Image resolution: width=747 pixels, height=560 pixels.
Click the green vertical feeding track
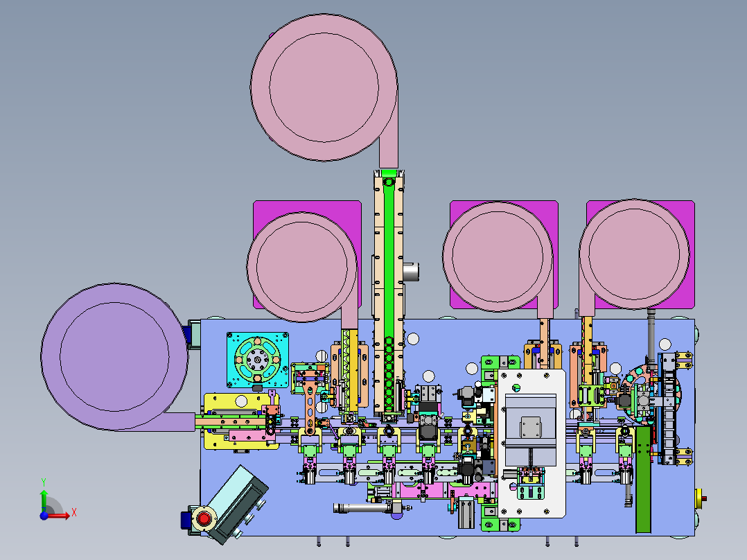click(x=388, y=277)
